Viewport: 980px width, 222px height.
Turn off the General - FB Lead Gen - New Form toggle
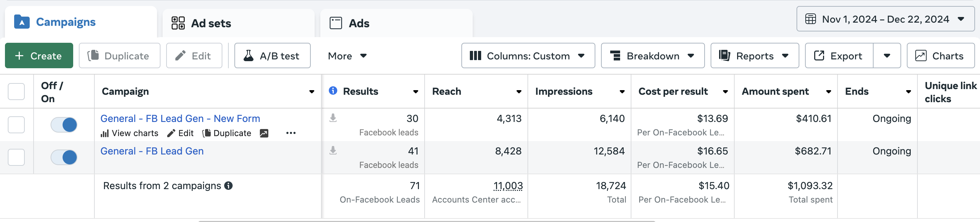[x=64, y=125]
